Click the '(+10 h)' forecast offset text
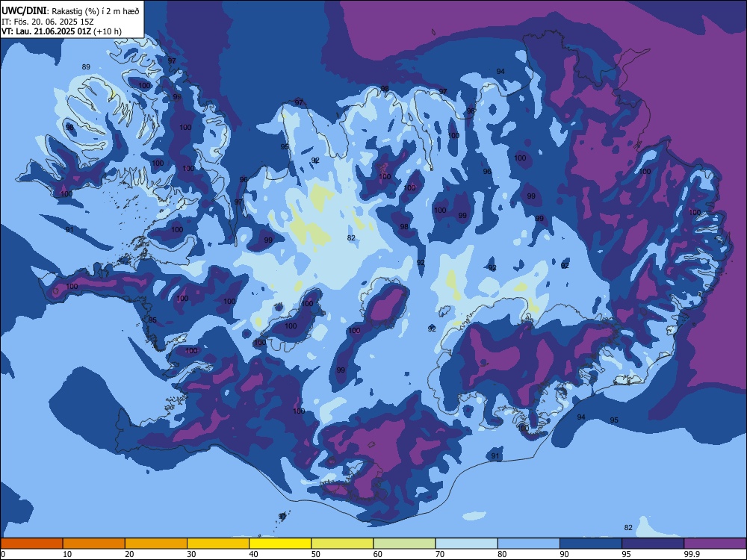 (108, 31)
